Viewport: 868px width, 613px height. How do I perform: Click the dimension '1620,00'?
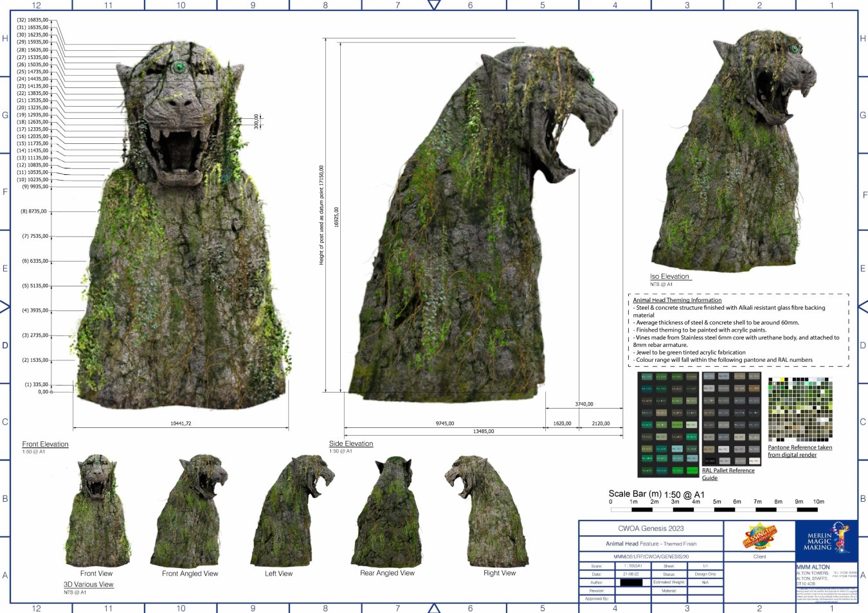[562, 423]
